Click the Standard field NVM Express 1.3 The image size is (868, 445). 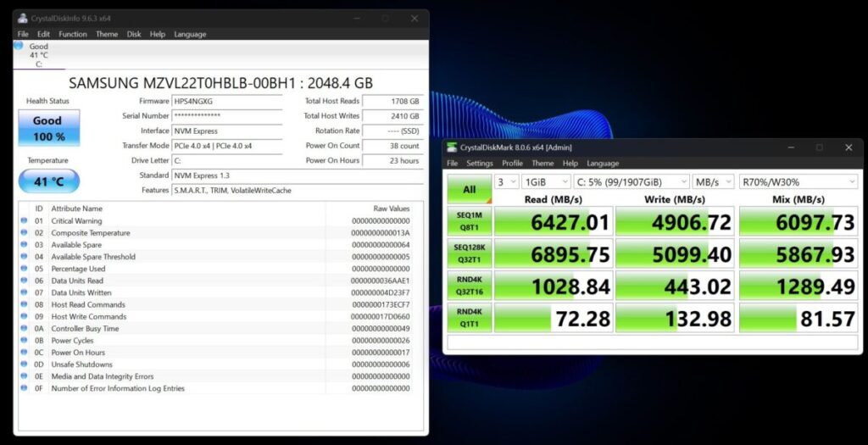tap(298, 175)
